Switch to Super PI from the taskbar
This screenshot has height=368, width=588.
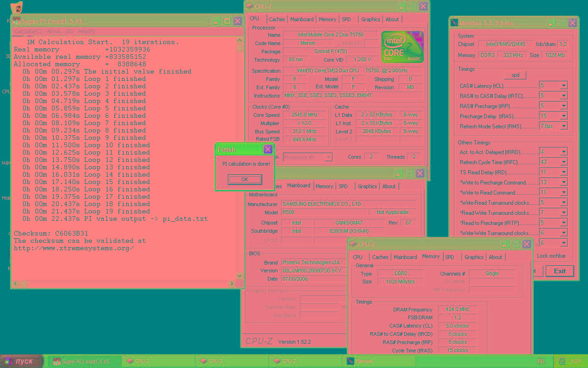85,362
